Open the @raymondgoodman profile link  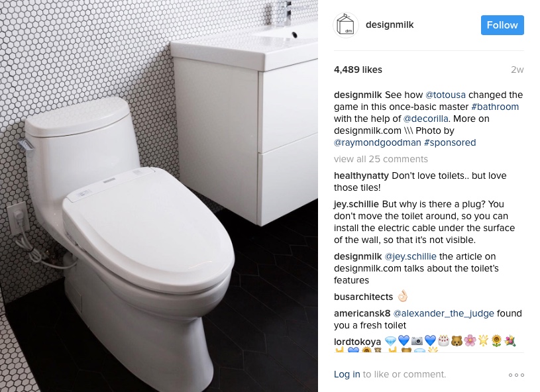click(x=378, y=142)
